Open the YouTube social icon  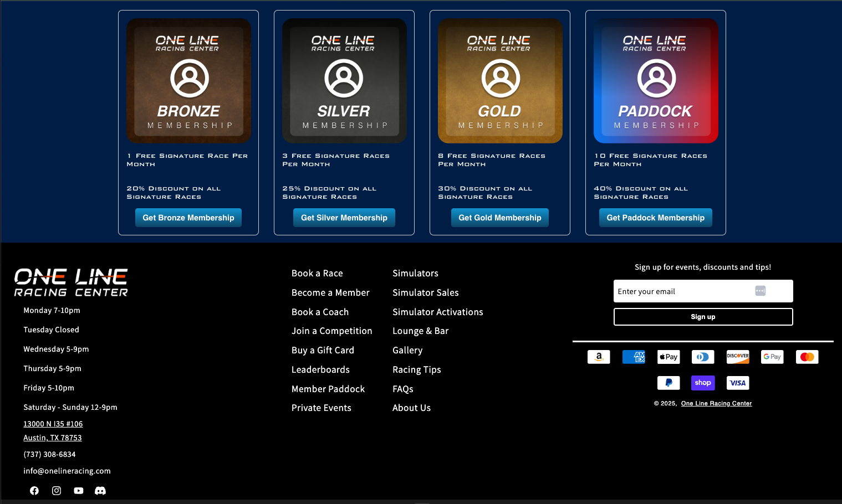click(79, 491)
